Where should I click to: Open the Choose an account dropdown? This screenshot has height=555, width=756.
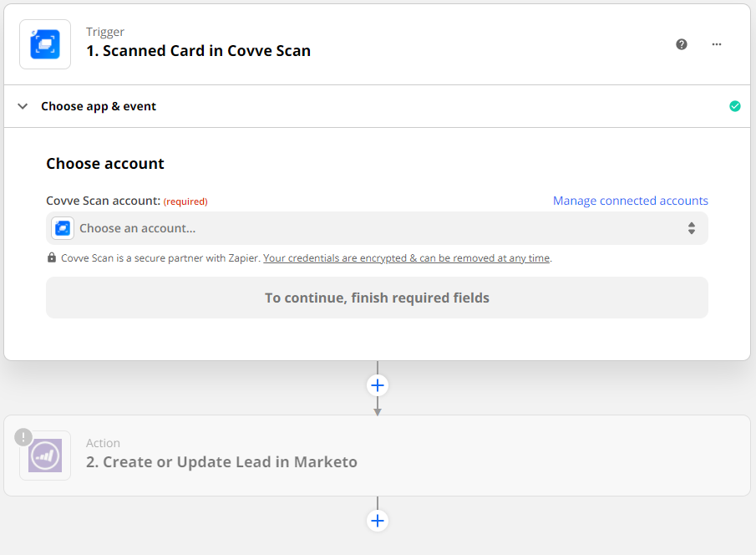[376, 228]
